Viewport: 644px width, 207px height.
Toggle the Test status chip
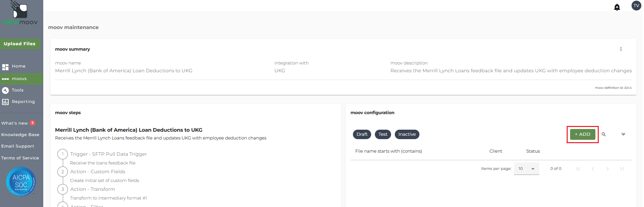(383, 134)
